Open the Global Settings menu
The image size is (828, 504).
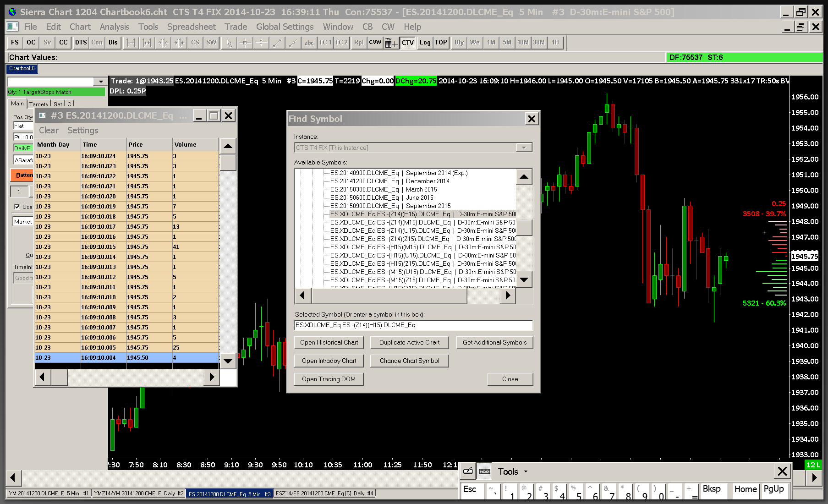pos(285,27)
